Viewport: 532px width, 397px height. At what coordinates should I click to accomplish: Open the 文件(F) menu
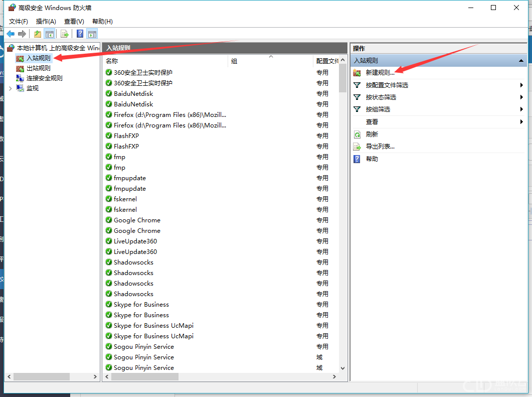pos(19,22)
